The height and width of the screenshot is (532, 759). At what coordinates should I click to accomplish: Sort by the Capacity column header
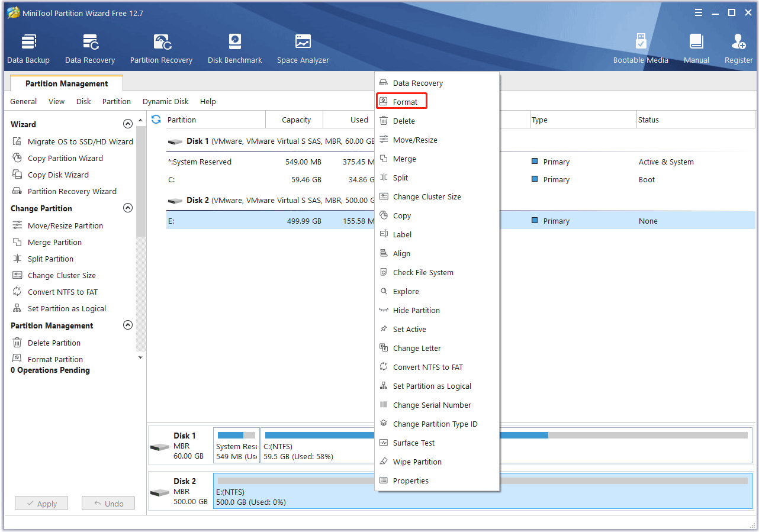294,120
